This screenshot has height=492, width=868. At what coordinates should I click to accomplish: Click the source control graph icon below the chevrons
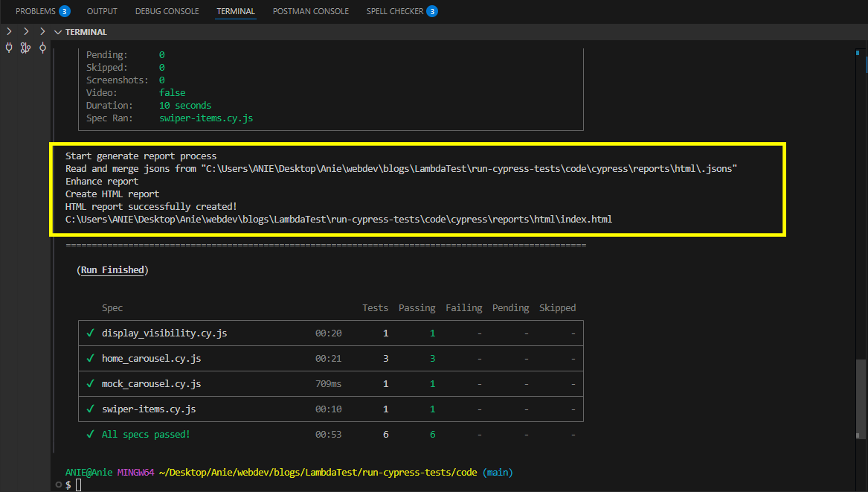(25, 48)
